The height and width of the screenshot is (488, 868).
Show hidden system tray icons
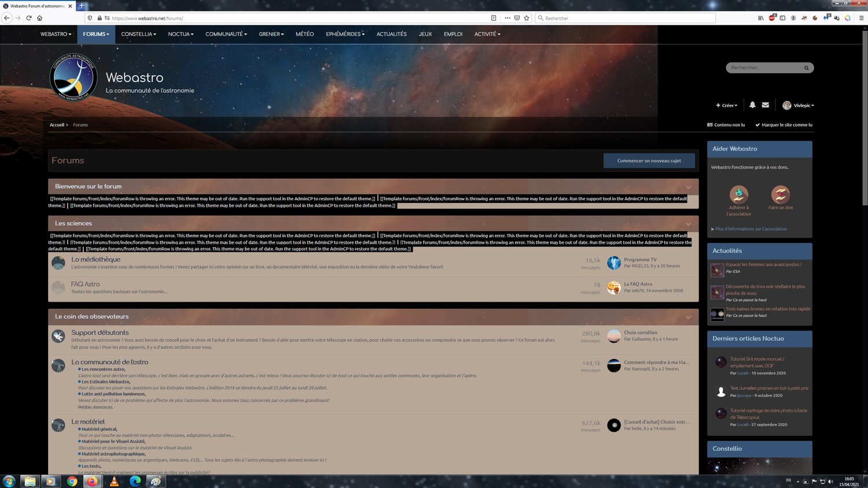(x=798, y=481)
